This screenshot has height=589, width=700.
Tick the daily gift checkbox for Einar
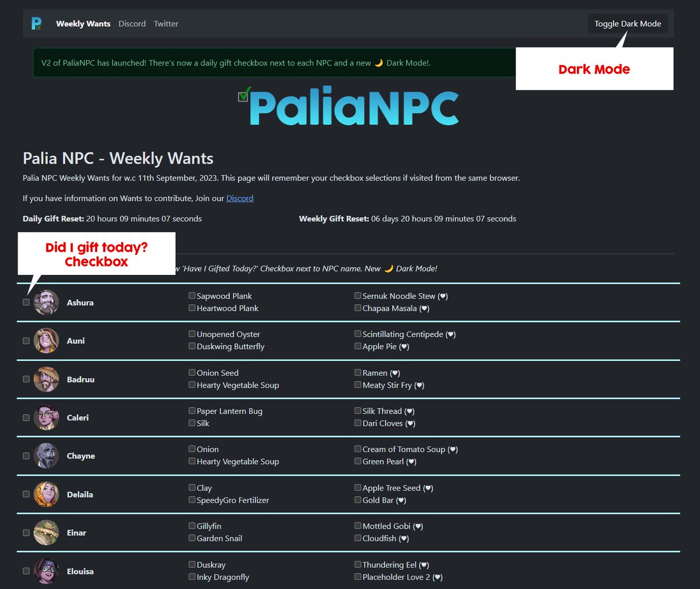(26, 533)
